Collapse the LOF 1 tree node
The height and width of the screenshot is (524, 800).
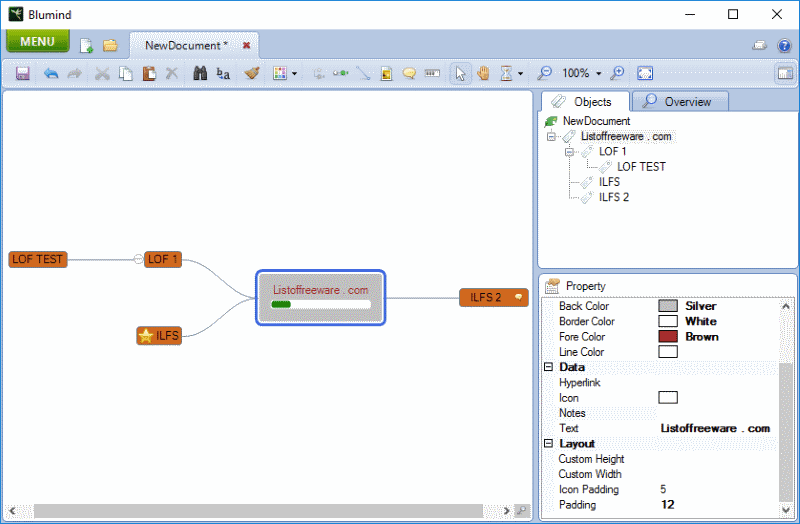pyautogui.click(x=569, y=152)
